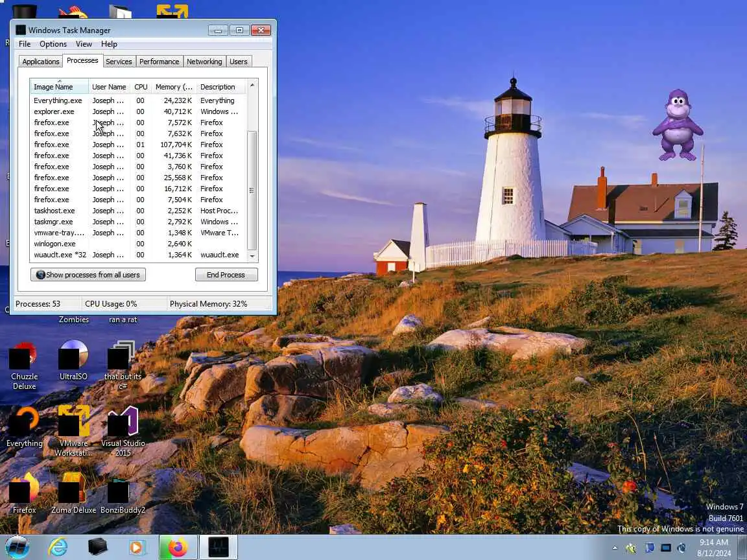Select the explorer.exe process row
Viewport: 747px width, 560px height.
138,111
